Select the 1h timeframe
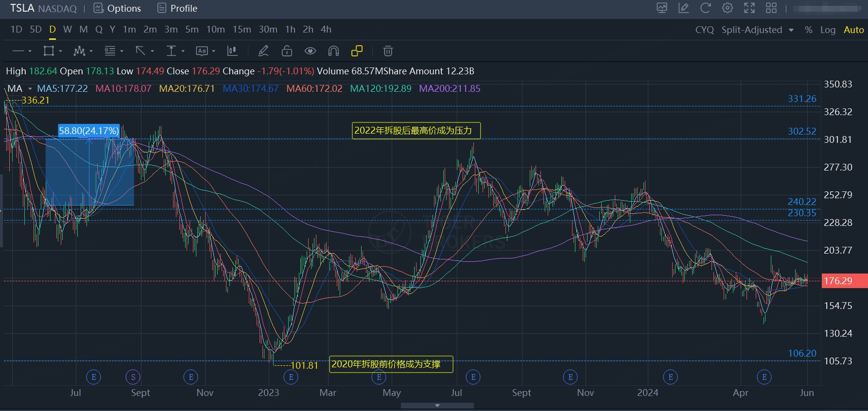This screenshot has width=868, height=411. pos(290,29)
